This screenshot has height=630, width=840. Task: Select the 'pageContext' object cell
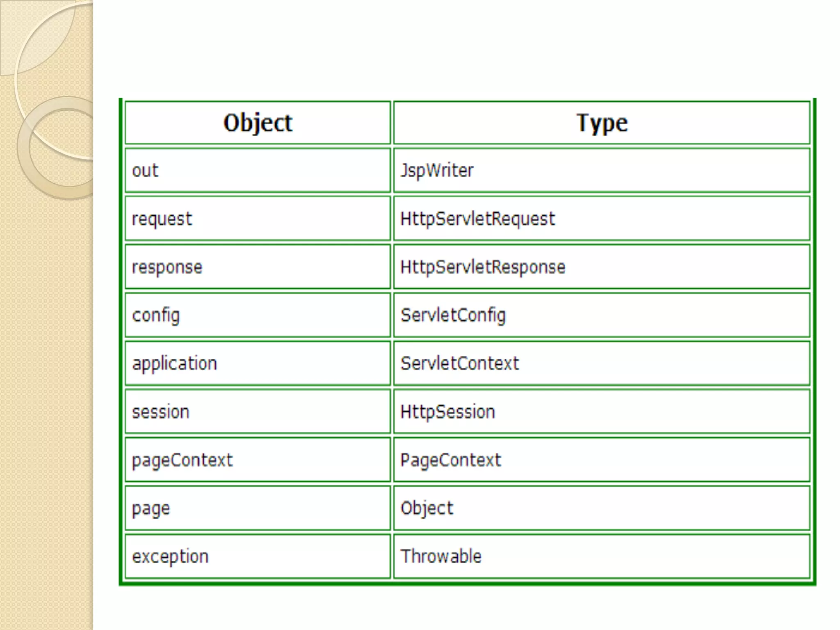pyautogui.click(x=182, y=460)
